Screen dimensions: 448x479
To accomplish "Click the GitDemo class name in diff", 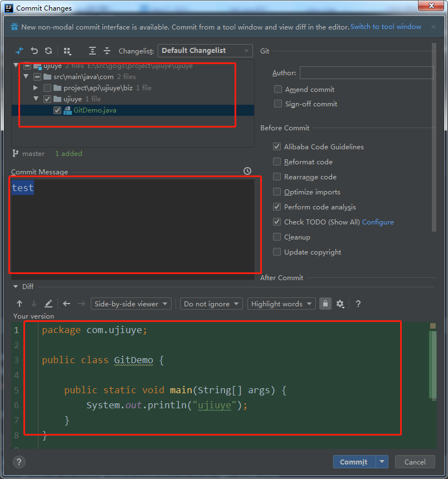I will click(x=134, y=360).
